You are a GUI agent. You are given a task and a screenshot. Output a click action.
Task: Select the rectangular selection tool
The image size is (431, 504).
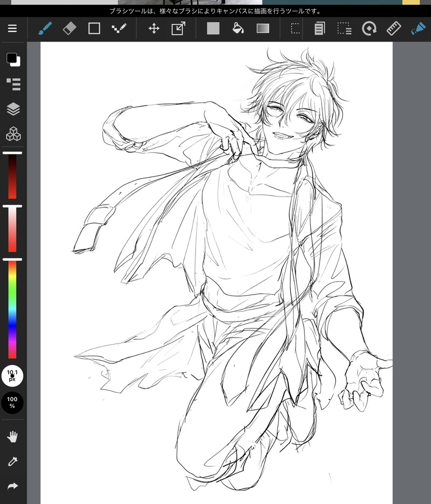(x=295, y=29)
